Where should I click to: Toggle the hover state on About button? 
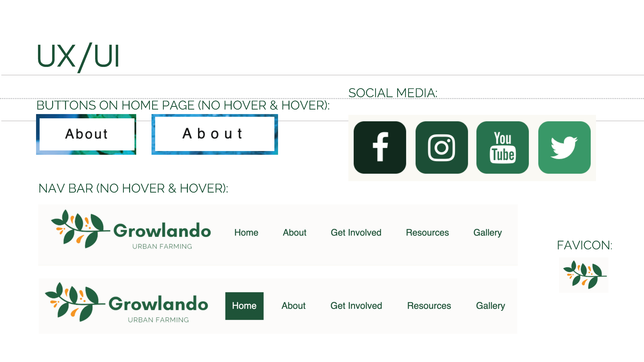coord(215,134)
